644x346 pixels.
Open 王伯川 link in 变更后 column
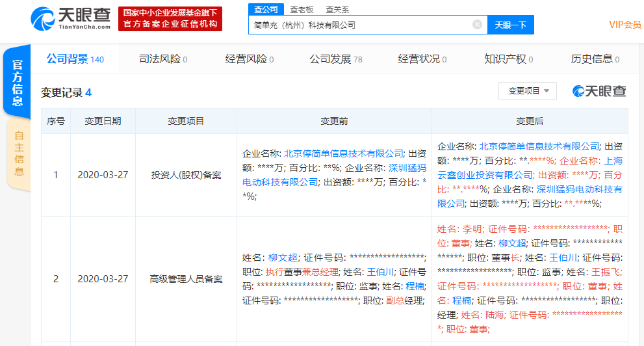click(x=563, y=258)
